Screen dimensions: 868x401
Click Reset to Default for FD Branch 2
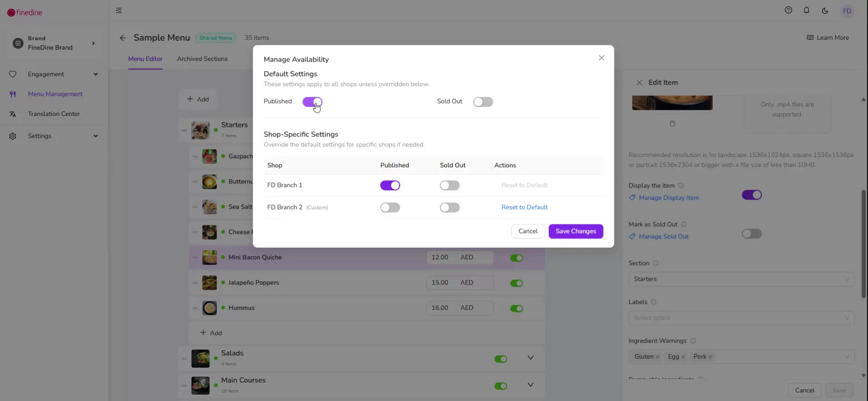pyautogui.click(x=524, y=207)
